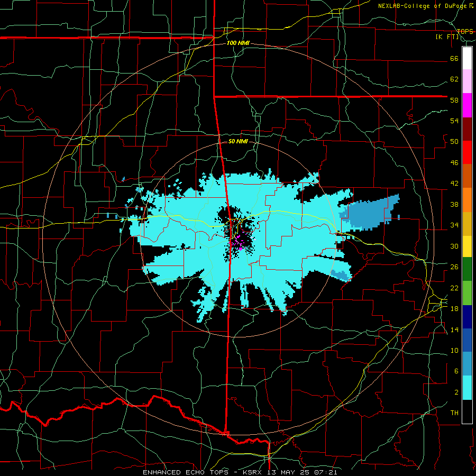Image resolution: width=476 pixels, height=476 pixels.
Task: Click the medium blue legend swatch
Action: pos(467,340)
